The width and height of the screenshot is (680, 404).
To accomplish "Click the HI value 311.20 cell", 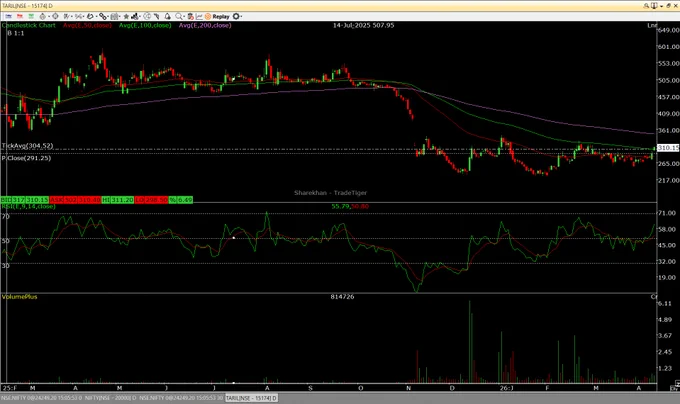I will click(123, 200).
